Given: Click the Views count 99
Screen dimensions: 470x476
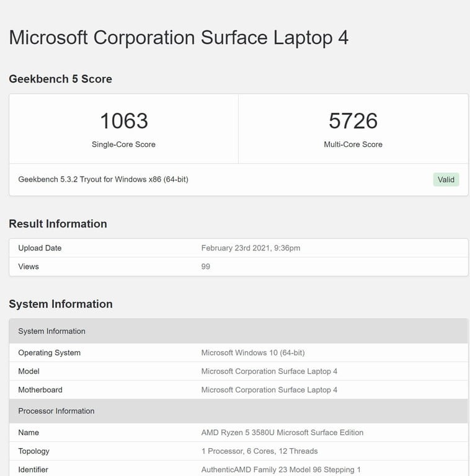Looking at the screenshot, I should [206, 267].
